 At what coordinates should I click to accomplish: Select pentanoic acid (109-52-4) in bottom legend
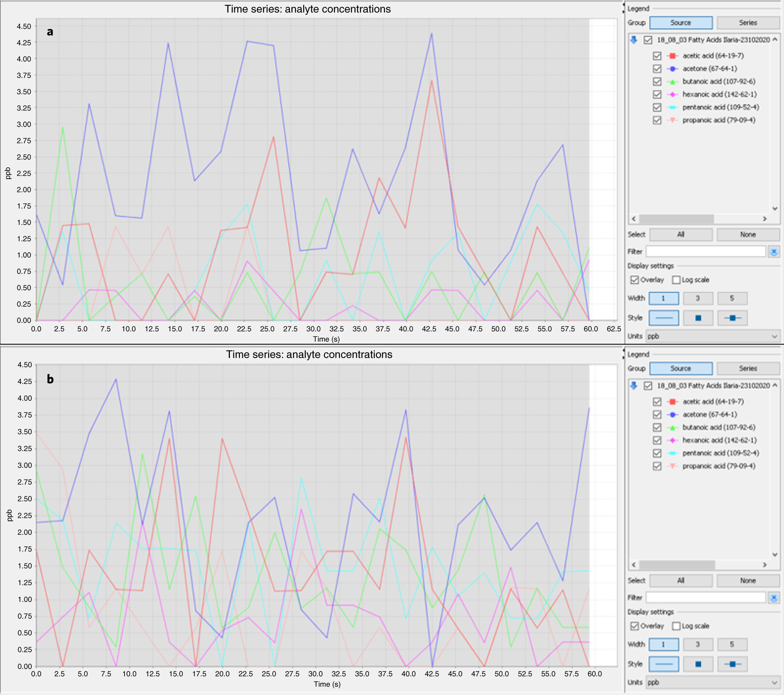click(721, 453)
